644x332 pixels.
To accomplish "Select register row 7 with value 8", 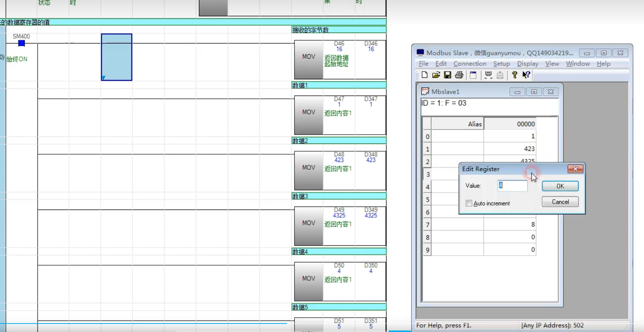I will (509, 225).
